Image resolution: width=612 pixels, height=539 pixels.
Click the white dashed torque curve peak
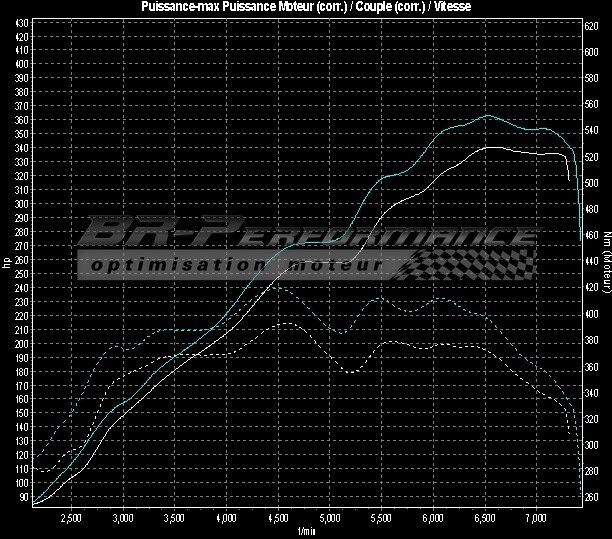[287, 324]
